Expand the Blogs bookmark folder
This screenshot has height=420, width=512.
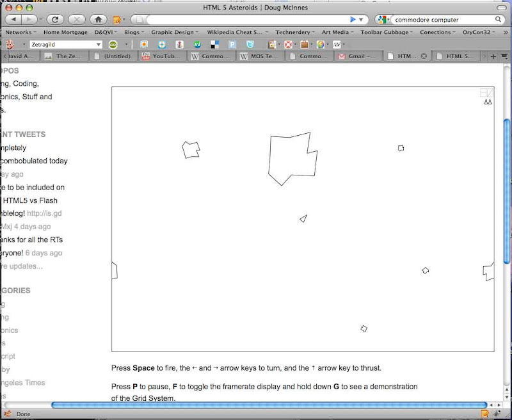(x=134, y=32)
